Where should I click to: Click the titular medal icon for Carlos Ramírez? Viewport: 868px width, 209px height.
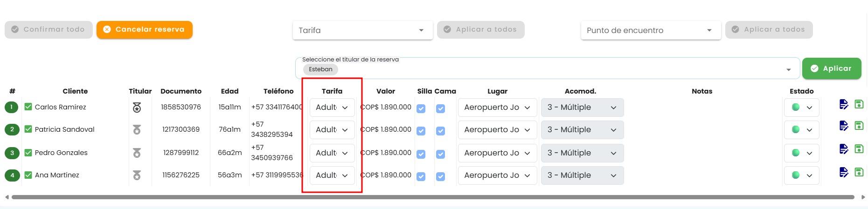(x=137, y=108)
